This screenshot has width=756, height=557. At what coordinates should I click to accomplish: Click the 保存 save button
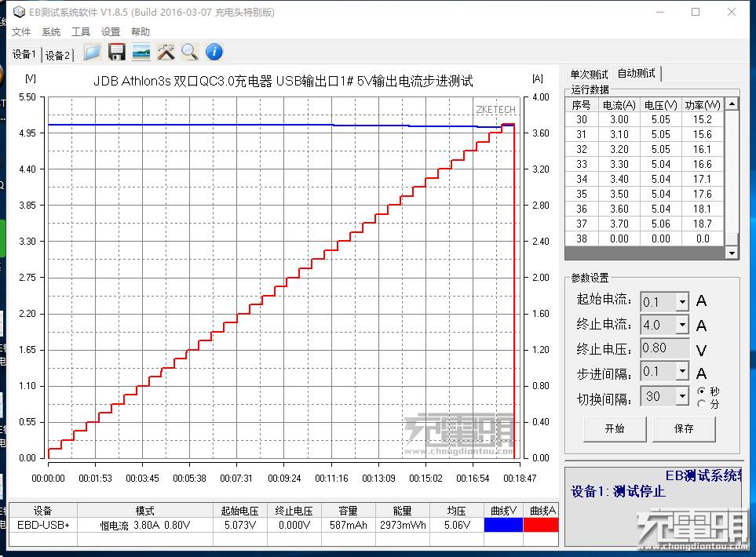pos(684,428)
